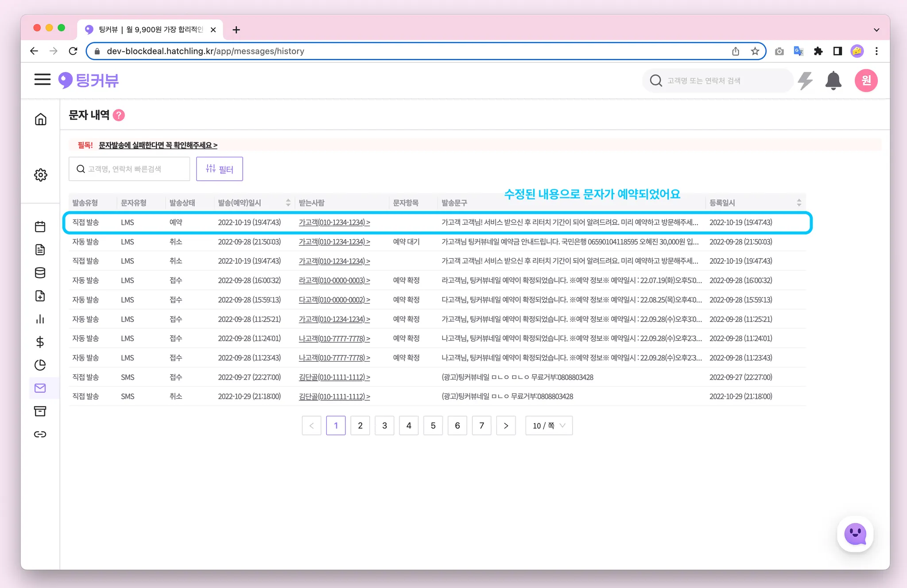Click the dollar sign sidebar icon
The image size is (907, 588).
coord(40,342)
